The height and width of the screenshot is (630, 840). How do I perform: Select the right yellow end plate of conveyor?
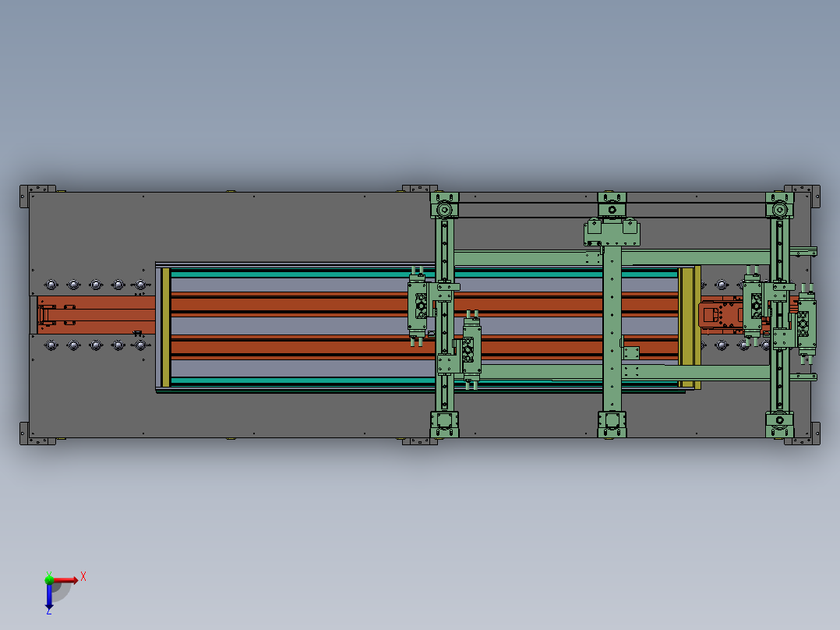[690, 327]
